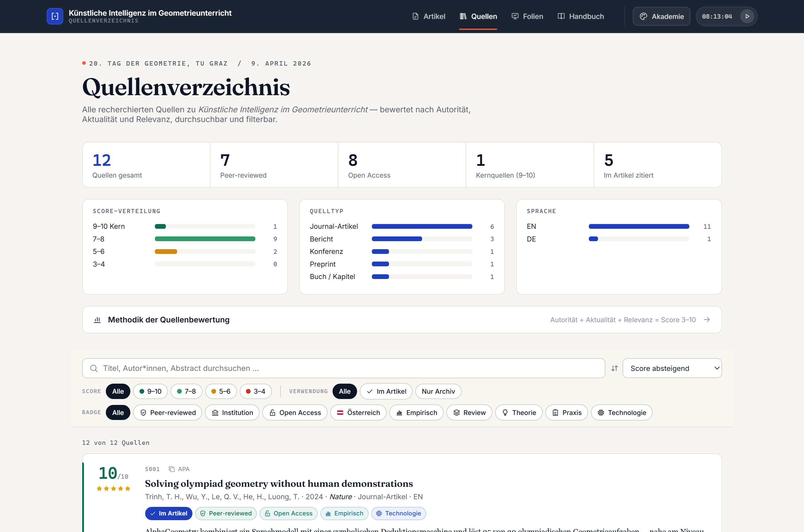Switch to the Quellen tab
Image resolution: width=804 pixels, height=532 pixels.
pyautogui.click(x=478, y=16)
